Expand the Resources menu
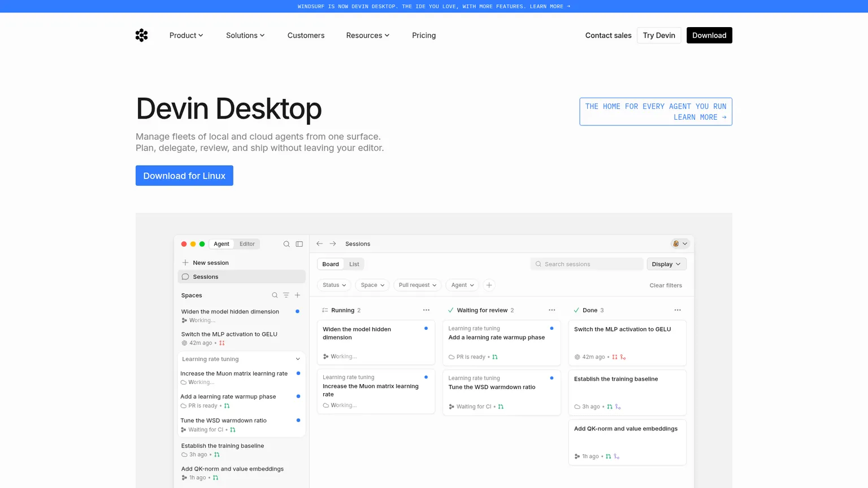 point(368,35)
